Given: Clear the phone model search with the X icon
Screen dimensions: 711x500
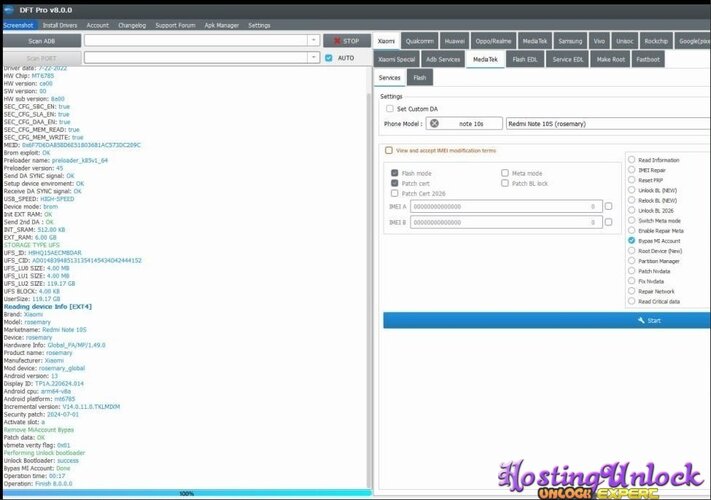Looking at the screenshot, I should tap(434, 123).
